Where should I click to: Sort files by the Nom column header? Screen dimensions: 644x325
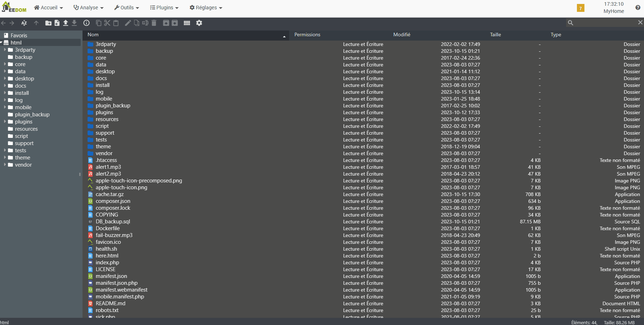(x=186, y=35)
